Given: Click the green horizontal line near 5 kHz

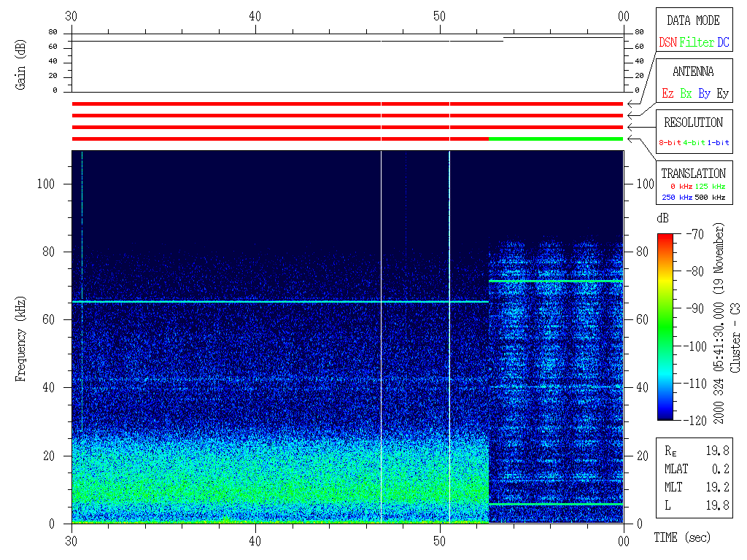Looking at the screenshot, I should pyautogui.click(x=555, y=504).
